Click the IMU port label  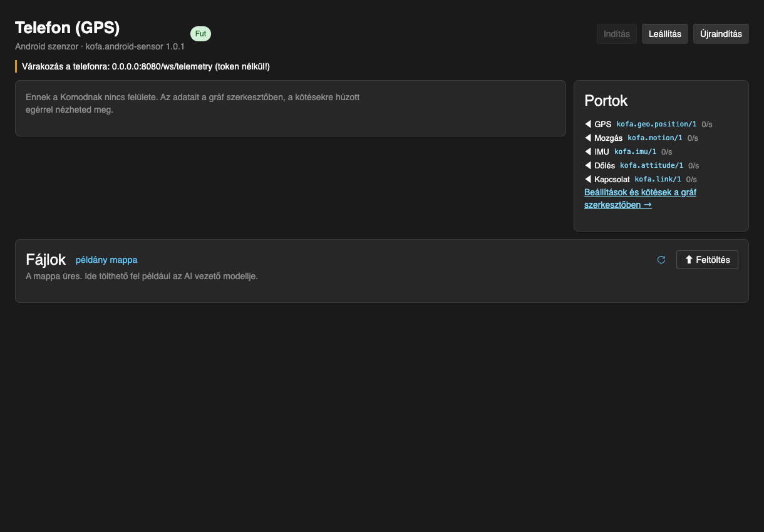click(602, 151)
